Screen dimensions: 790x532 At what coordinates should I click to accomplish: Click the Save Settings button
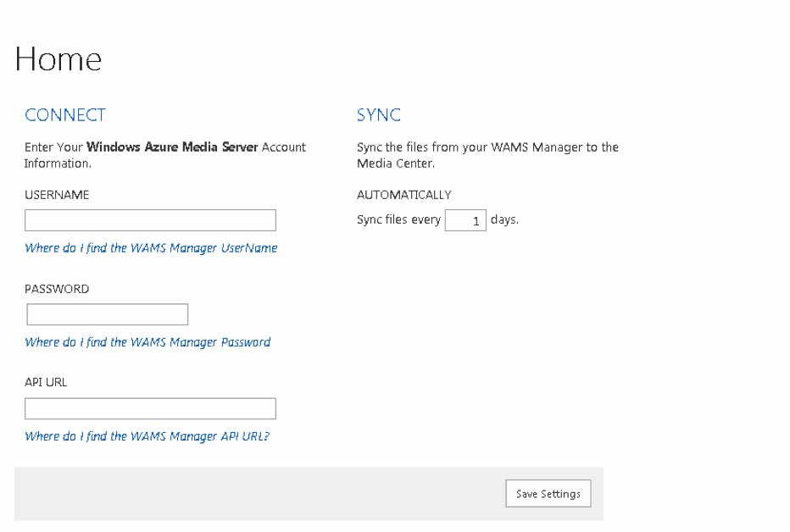[x=548, y=494]
